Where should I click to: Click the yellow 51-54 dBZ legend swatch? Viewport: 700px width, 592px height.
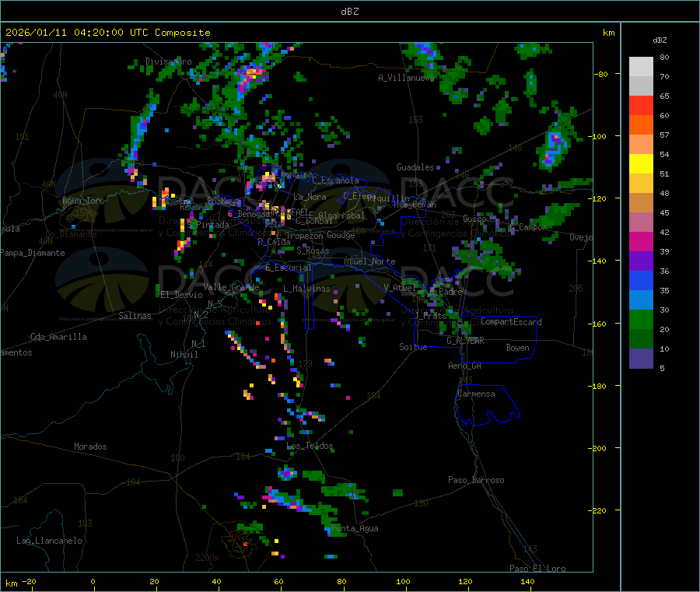click(641, 164)
